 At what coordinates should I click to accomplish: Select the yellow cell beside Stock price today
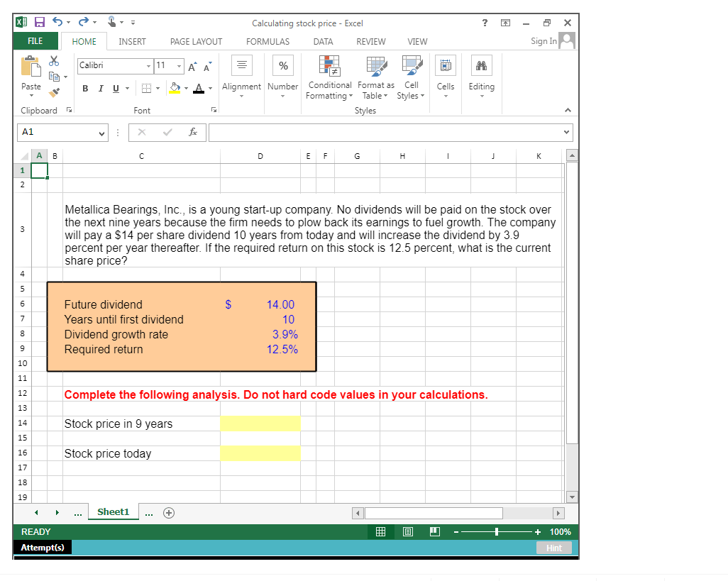point(260,453)
